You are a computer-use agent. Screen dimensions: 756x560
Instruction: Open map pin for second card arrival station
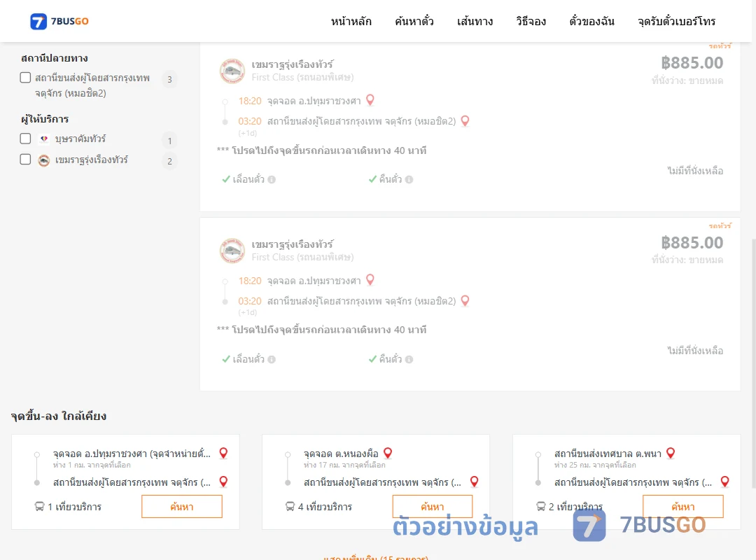click(465, 300)
